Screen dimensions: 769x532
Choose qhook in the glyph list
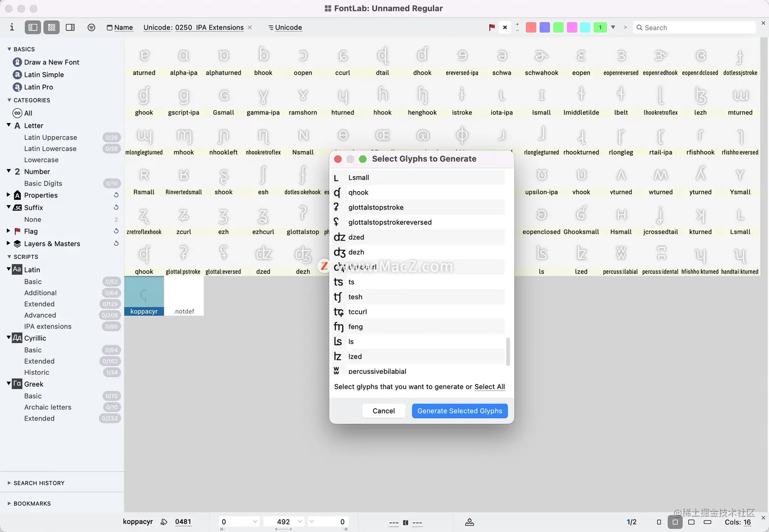coord(418,192)
